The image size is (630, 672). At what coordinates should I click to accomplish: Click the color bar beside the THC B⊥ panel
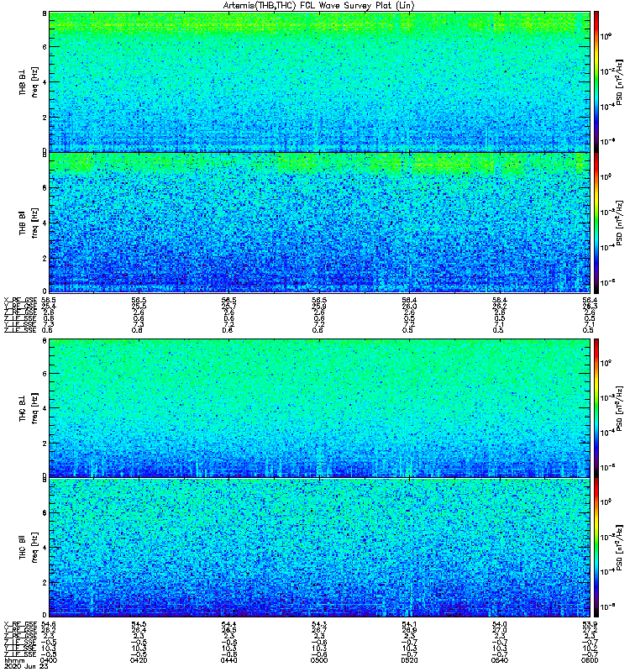click(596, 407)
